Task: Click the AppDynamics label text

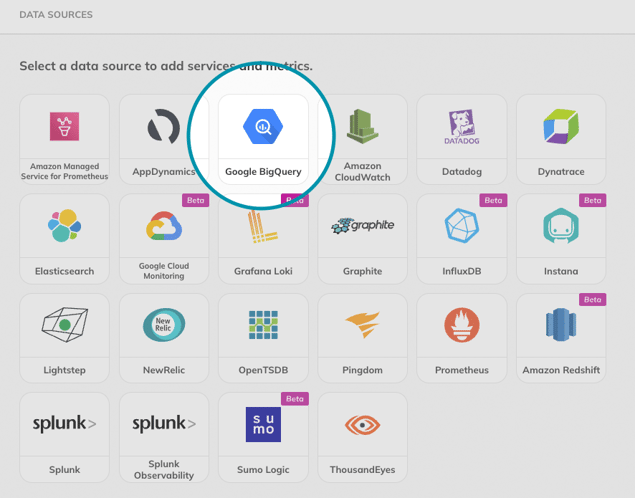Action: [x=164, y=172]
